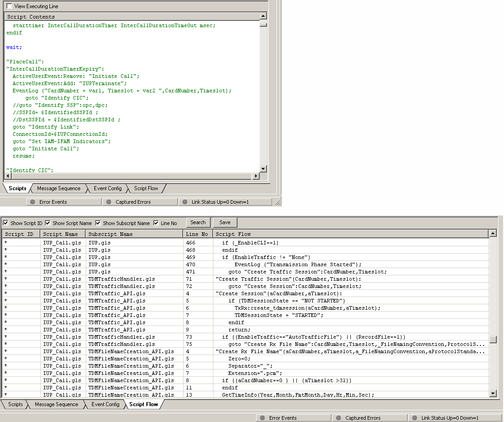This screenshot has width=504, height=422.
Task: Click the bottom Link Status indicator
Action: (450, 418)
